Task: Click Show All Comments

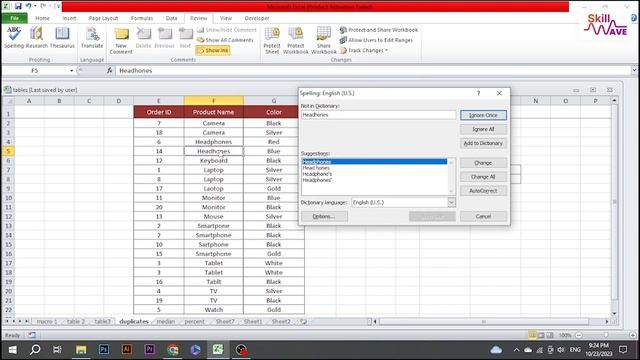Action: pyautogui.click(x=225, y=40)
